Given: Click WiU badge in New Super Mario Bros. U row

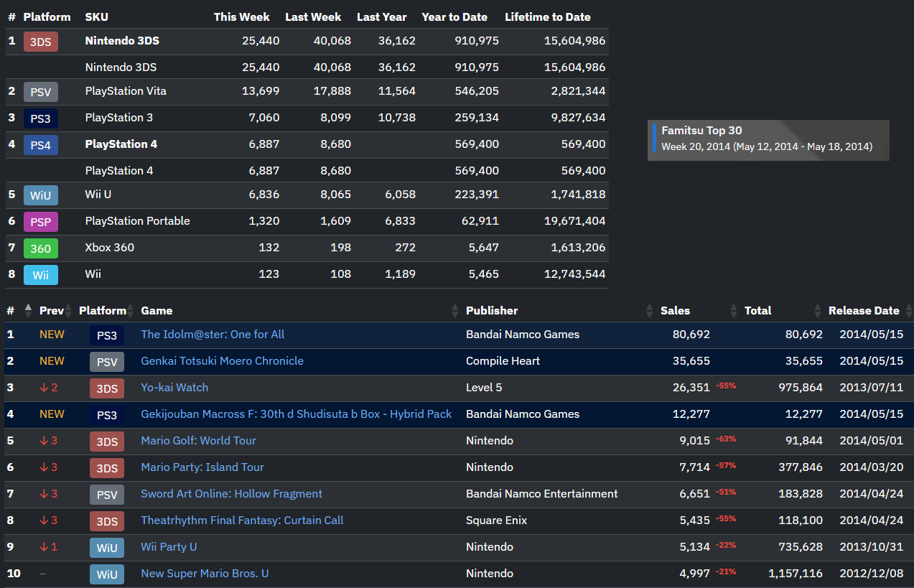Looking at the screenshot, I should click(107, 574).
